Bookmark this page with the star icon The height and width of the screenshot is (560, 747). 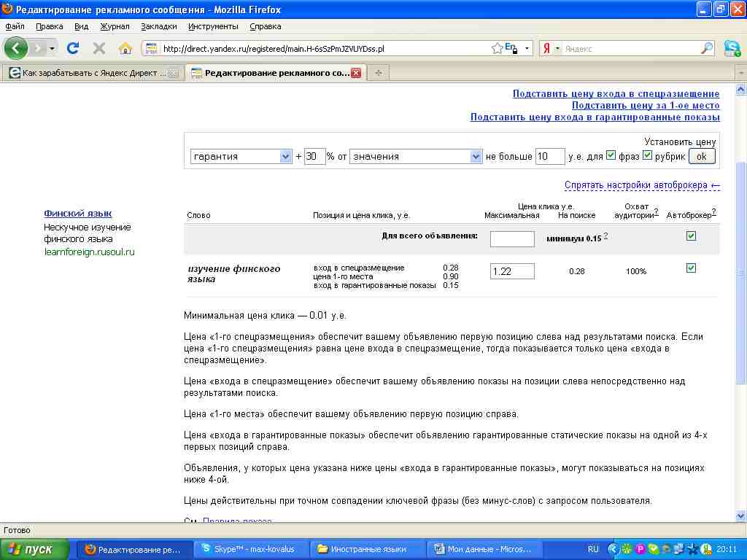[x=497, y=48]
